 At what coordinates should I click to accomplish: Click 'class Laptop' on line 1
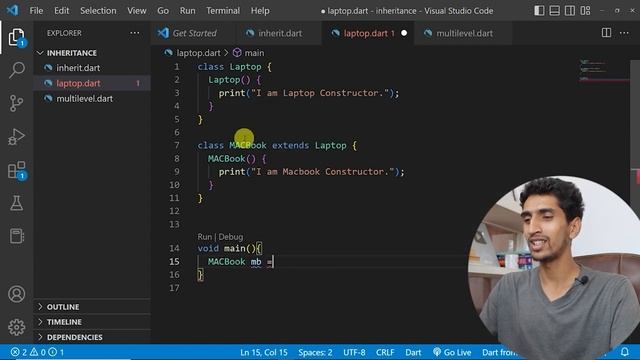pos(229,67)
